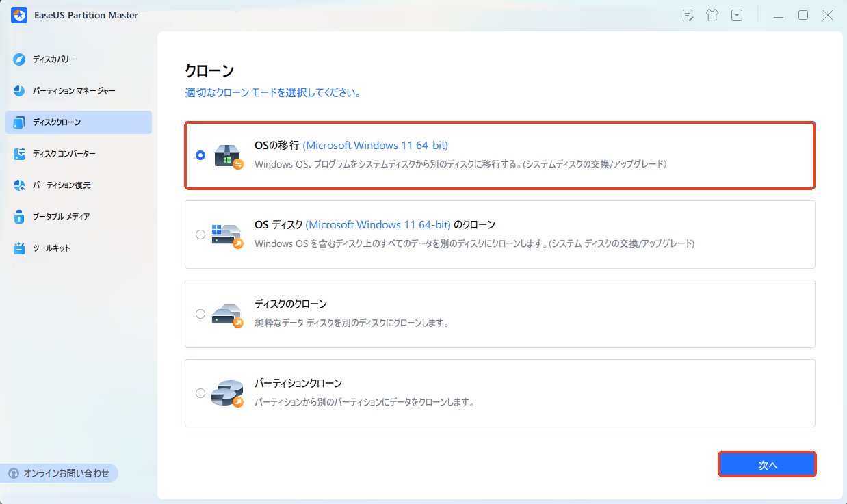This screenshot has width=847, height=504.
Task: Select the OSの移行 radio button
Action: 200,155
